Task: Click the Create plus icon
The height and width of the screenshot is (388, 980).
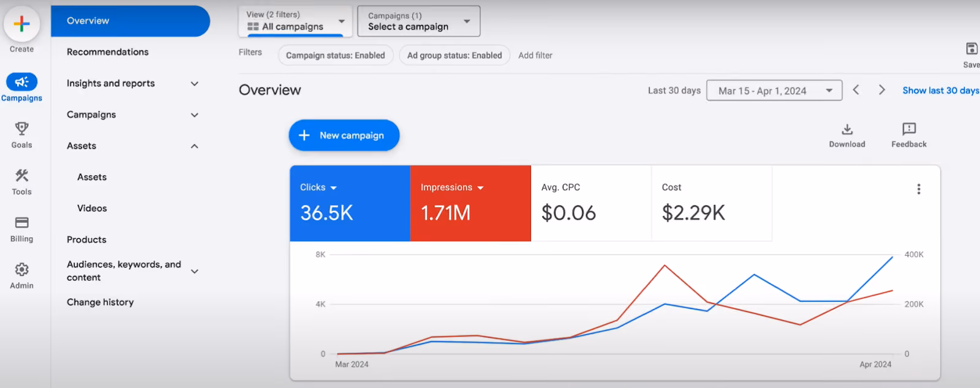Action: tap(21, 24)
